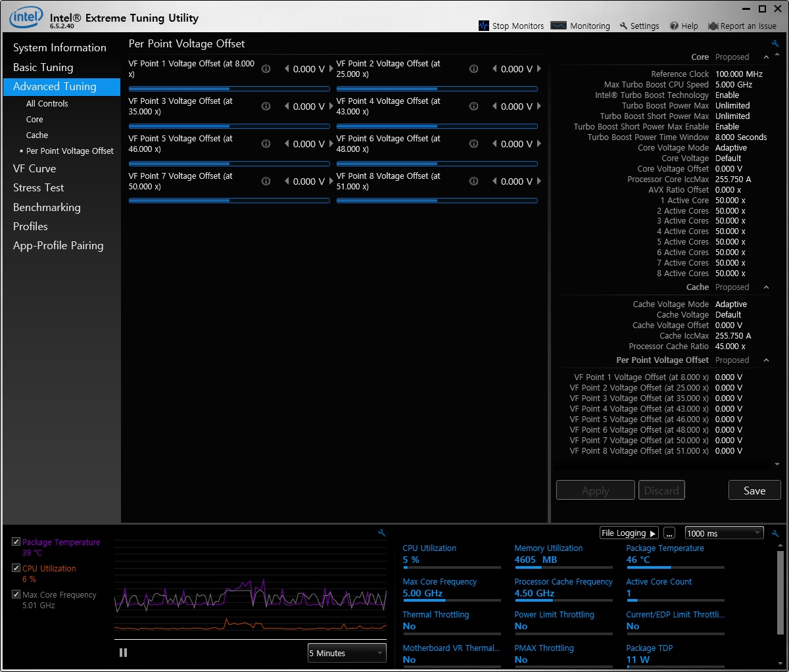Click Report an Issue bug icon
The height and width of the screenshot is (672, 789).
[713, 26]
